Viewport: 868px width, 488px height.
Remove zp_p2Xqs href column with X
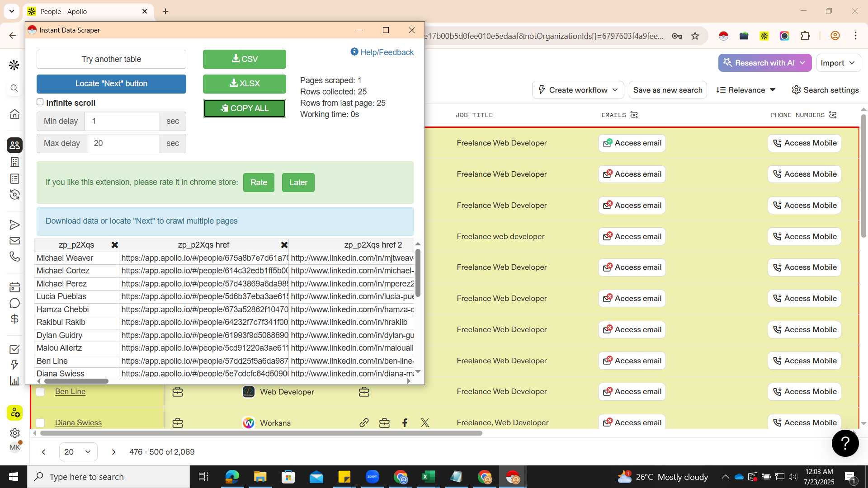click(x=284, y=245)
